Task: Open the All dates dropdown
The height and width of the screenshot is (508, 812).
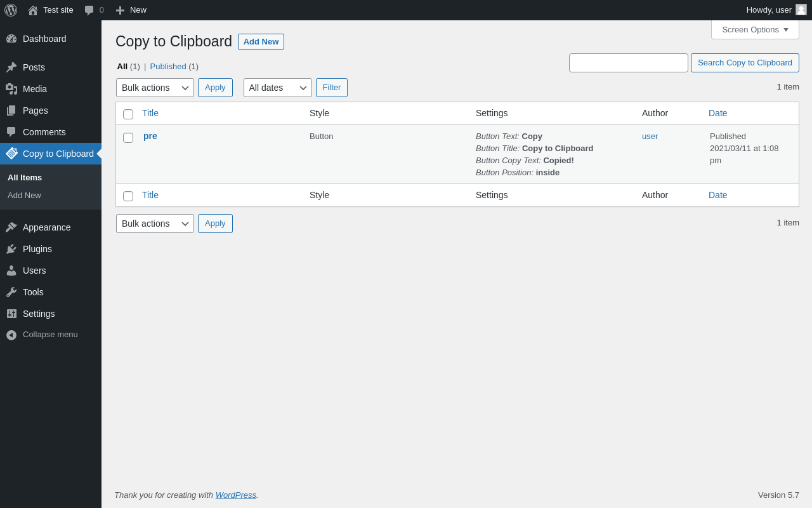Action: click(x=278, y=88)
